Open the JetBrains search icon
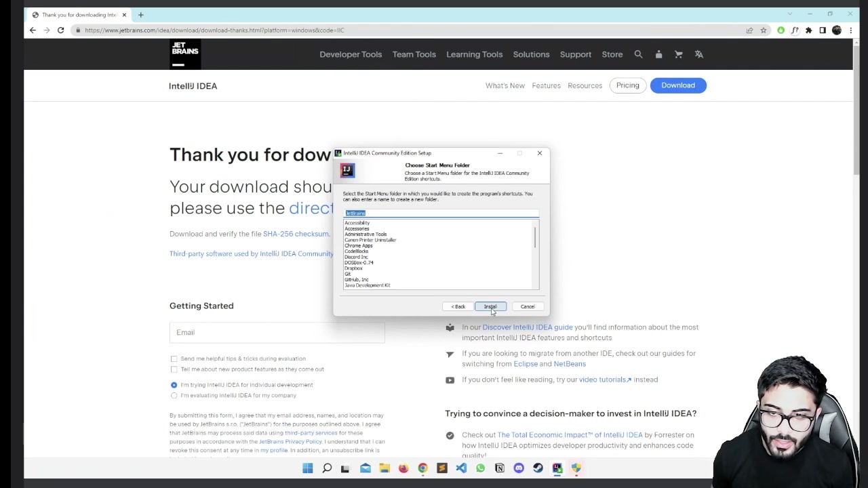 tap(638, 54)
